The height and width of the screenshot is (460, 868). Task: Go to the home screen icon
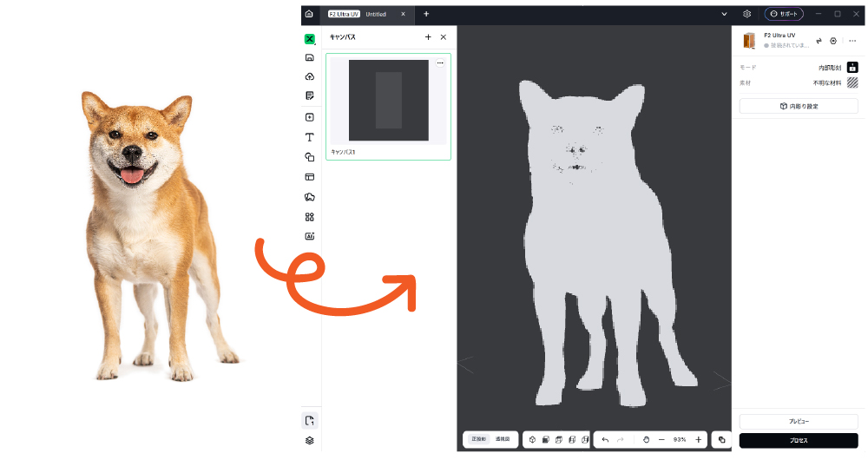(x=309, y=14)
